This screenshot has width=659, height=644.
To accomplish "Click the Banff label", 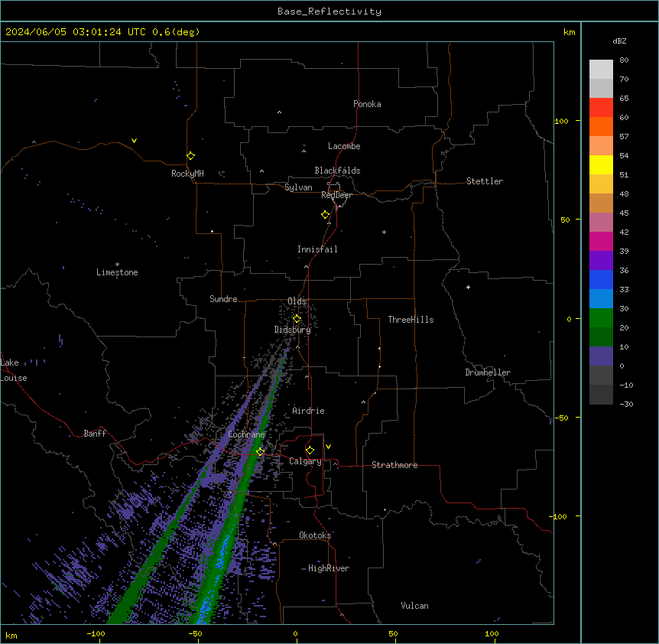I will tap(95, 434).
